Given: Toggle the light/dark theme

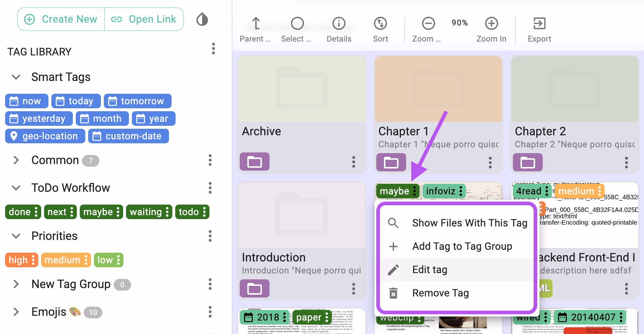Looking at the screenshot, I should pyautogui.click(x=202, y=19).
